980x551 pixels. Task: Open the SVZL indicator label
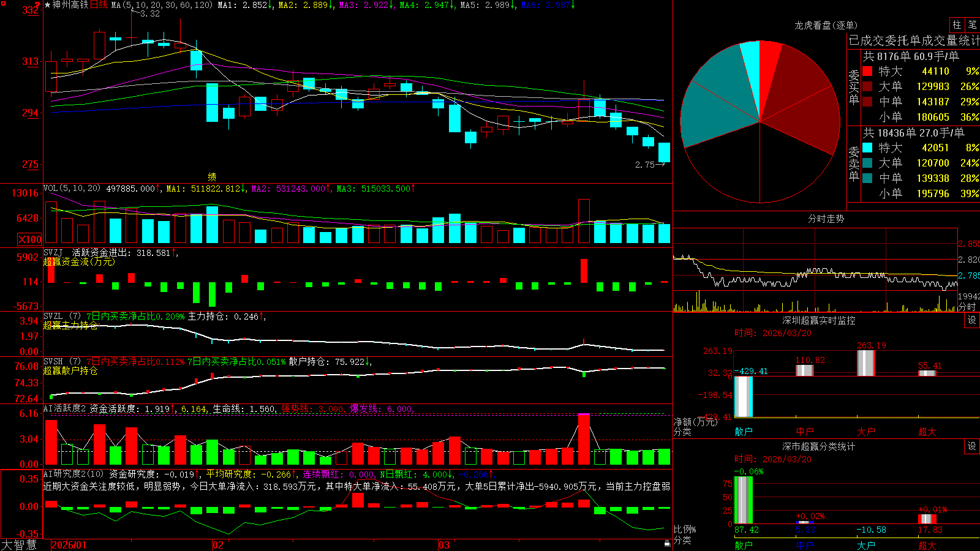[x=53, y=317]
